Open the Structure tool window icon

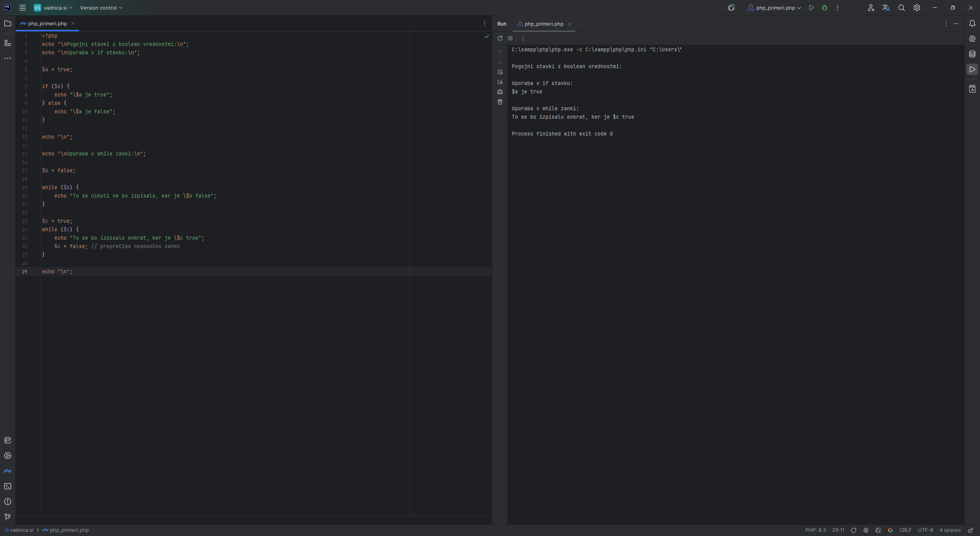tap(8, 43)
